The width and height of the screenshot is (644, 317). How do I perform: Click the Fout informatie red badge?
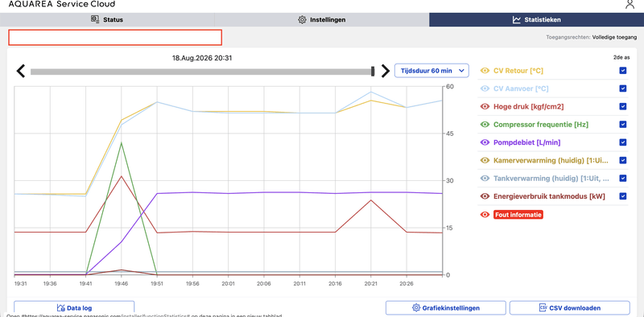518,214
